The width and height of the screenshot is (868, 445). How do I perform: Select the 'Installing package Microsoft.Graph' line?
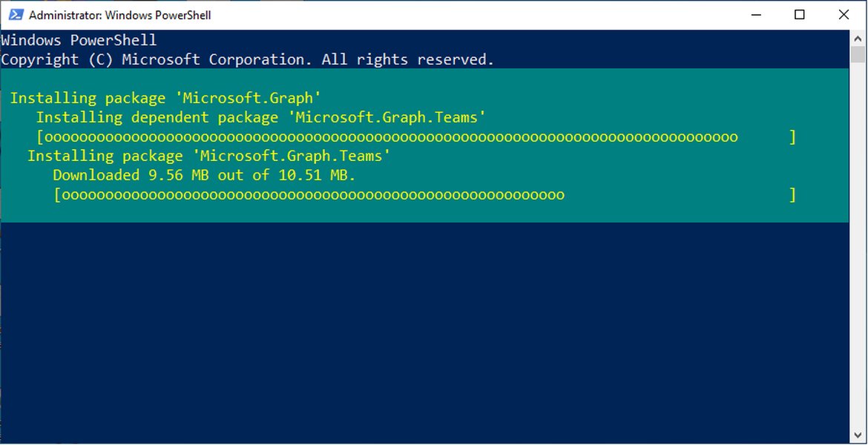(164, 97)
